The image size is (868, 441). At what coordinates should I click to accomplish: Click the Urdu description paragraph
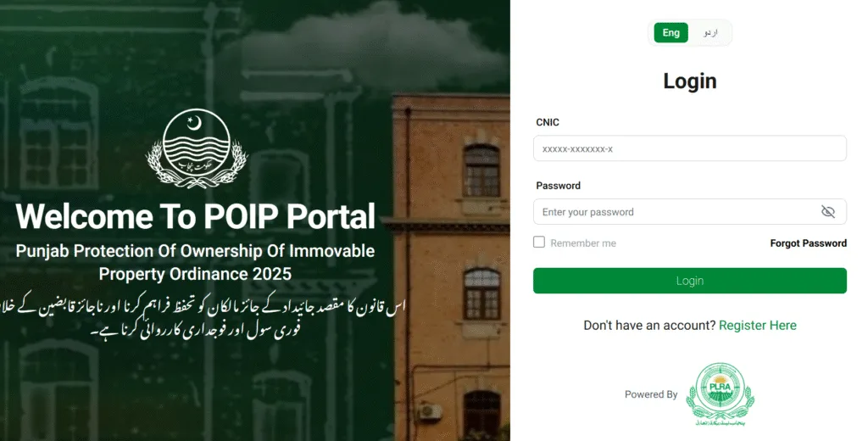(203, 318)
